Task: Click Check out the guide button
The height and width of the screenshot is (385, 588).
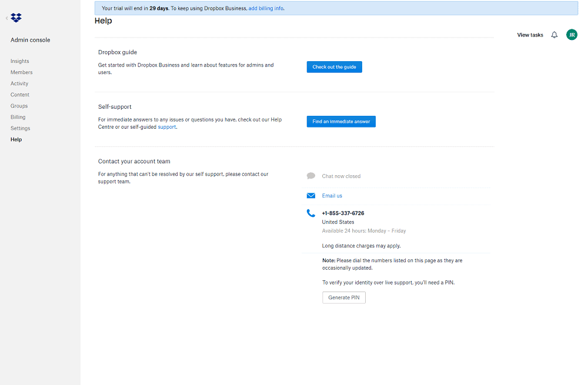Action: point(335,67)
